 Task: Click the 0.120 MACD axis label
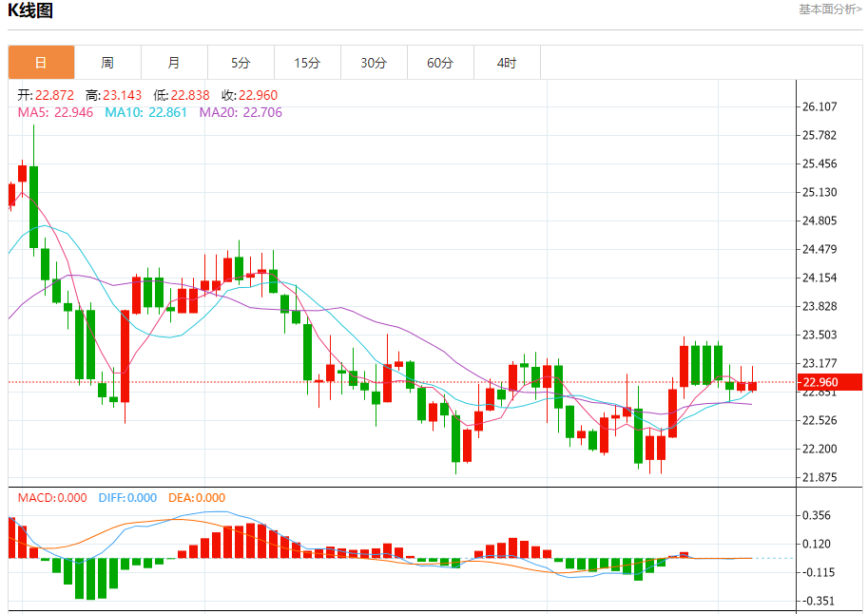[817, 545]
